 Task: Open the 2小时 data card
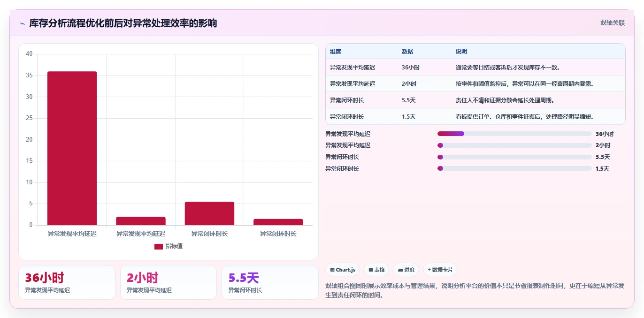(x=169, y=282)
